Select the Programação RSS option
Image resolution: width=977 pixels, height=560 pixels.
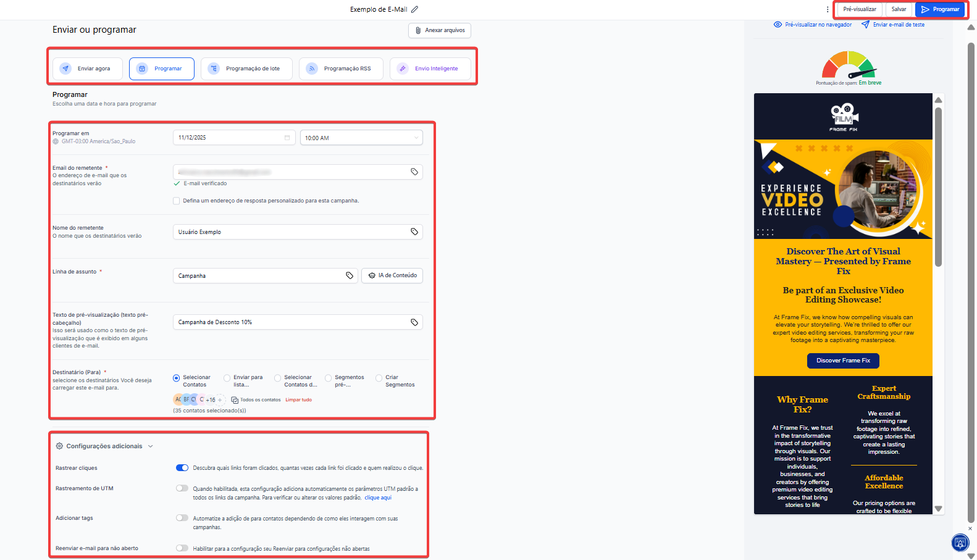tap(340, 69)
